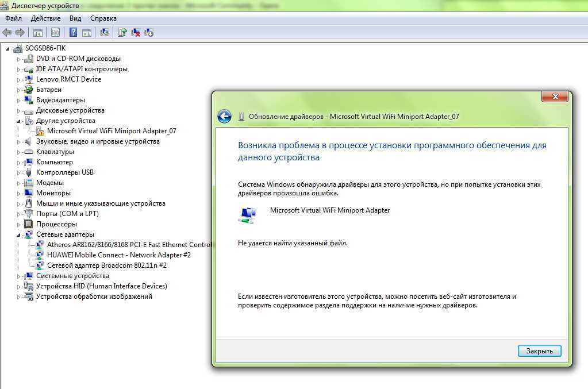Expand the DVD и CD-ROM дисководы node
The image size is (588, 389).
pyautogui.click(x=18, y=59)
